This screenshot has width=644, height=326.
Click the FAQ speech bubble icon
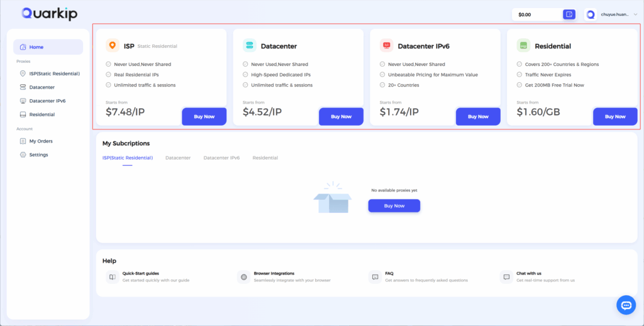click(x=375, y=277)
